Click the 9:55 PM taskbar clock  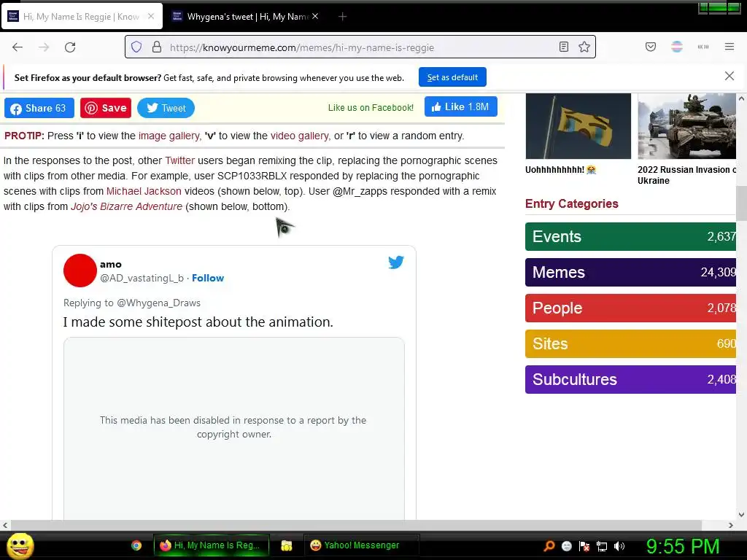(x=682, y=546)
